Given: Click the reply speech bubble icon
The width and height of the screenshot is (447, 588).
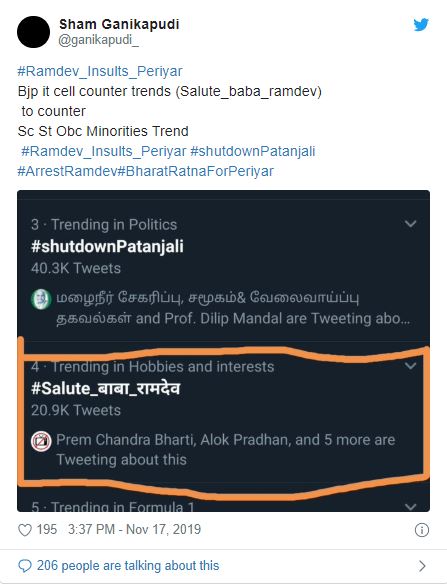Looking at the screenshot, I should pos(25,566).
